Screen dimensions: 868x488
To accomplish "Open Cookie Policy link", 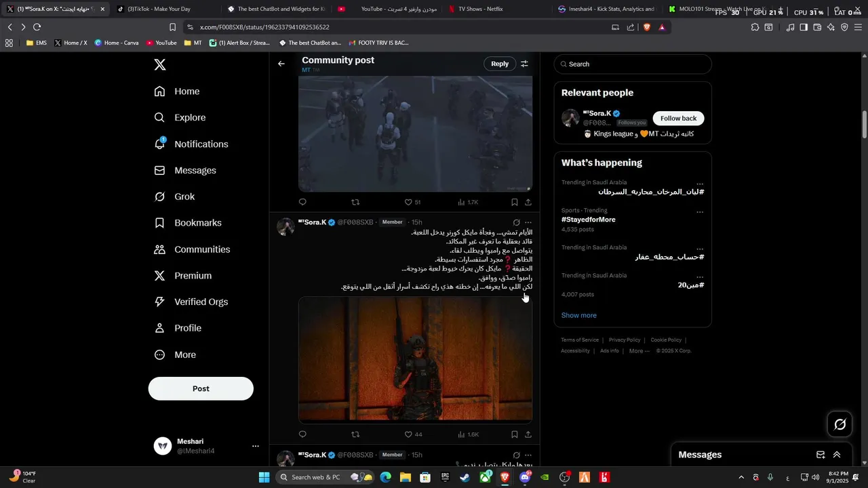I will [x=666, y=340].
